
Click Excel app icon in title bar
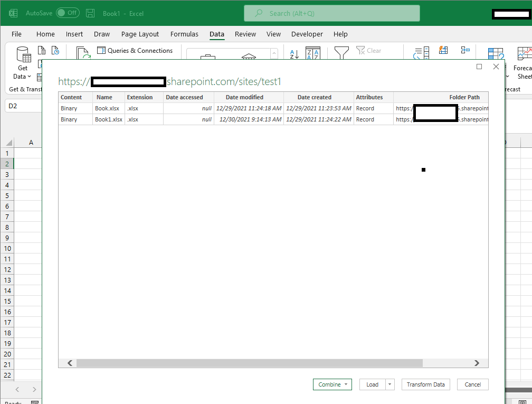tap(13, 13)
